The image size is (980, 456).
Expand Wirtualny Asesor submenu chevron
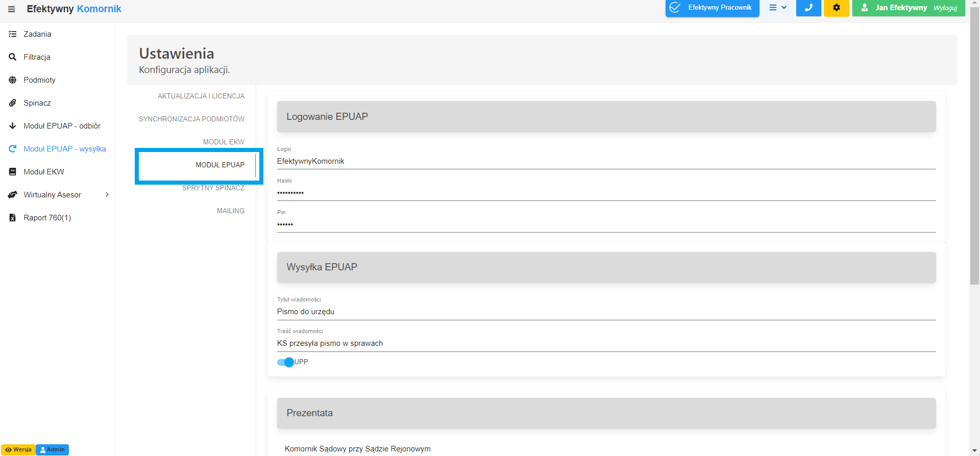[107, 195]
